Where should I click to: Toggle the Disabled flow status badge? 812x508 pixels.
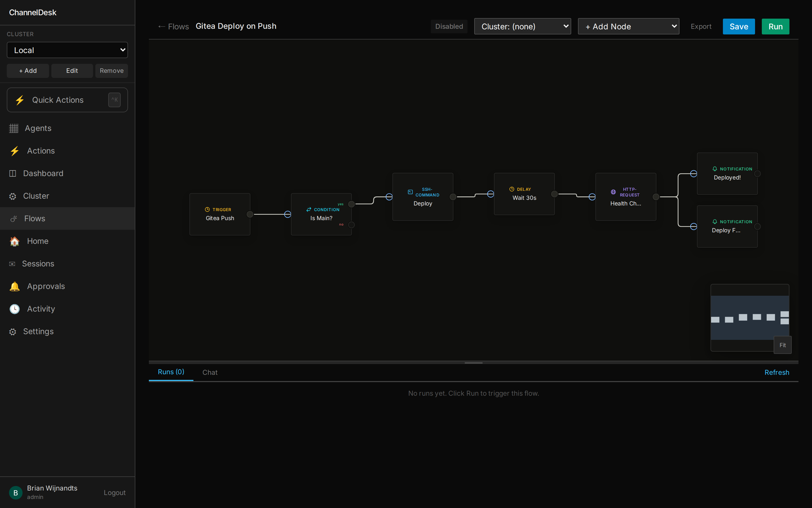(449, 27)
